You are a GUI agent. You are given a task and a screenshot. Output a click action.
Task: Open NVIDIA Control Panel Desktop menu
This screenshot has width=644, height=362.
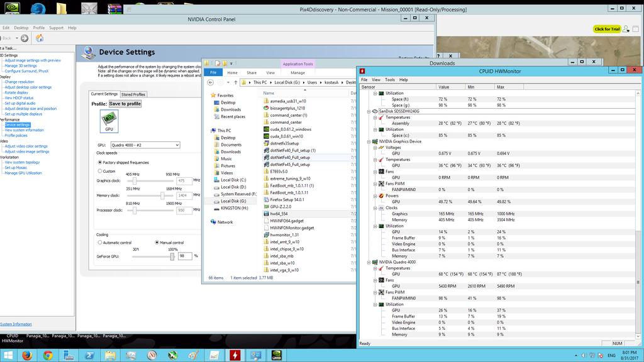[x=21, y=28]
